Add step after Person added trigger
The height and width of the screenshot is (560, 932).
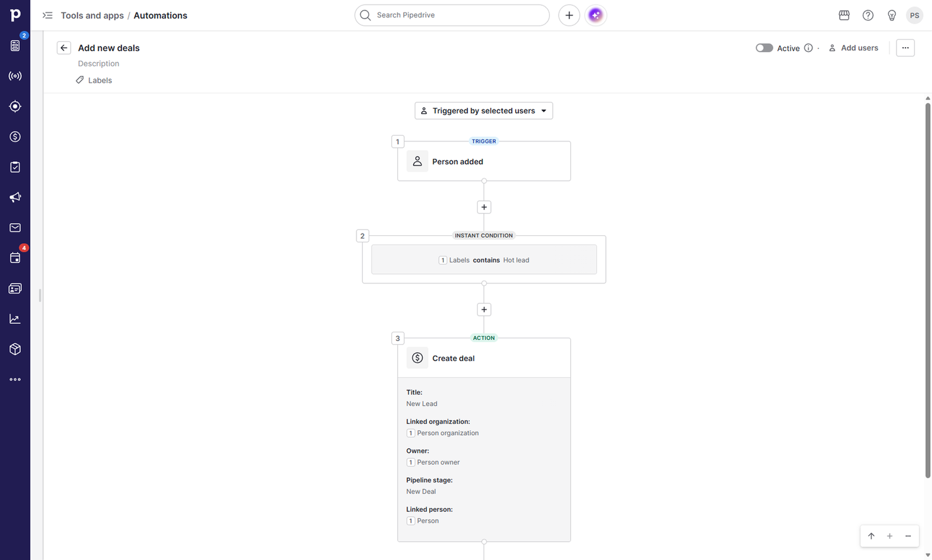484,207
